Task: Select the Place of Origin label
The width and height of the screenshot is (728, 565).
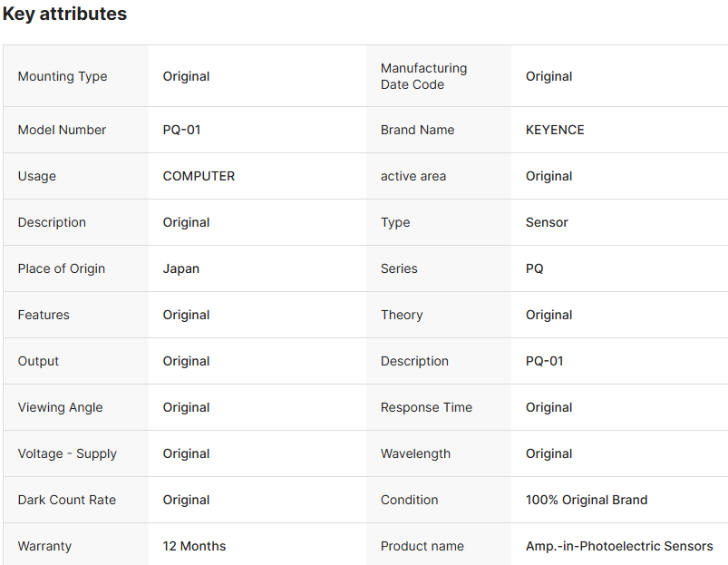Action: pos(62,268)
